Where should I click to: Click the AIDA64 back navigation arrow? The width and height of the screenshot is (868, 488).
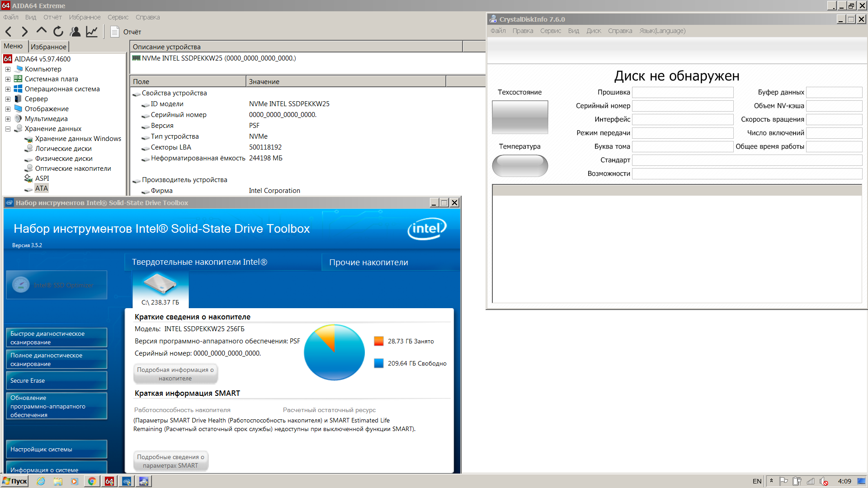9,32
